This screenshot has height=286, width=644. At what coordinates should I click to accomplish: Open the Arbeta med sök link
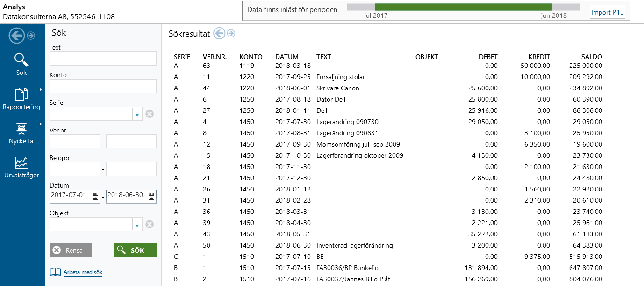pos(83,272)
